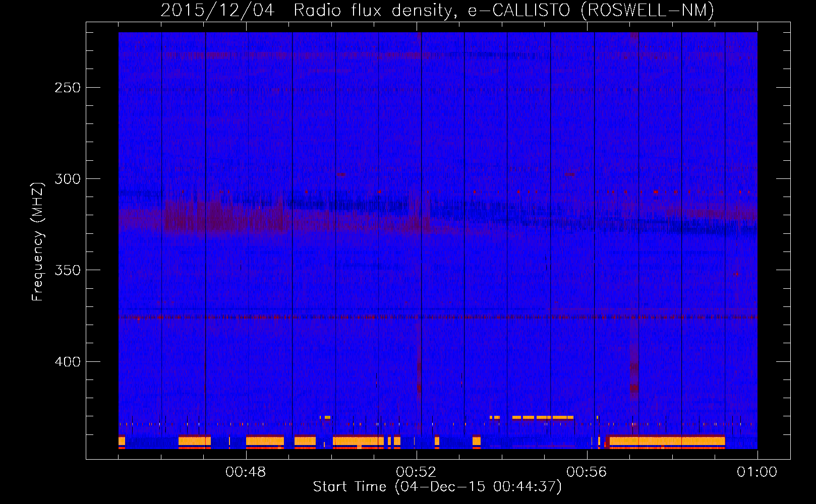Click the 400 frequency tick label

click(68, 362)
